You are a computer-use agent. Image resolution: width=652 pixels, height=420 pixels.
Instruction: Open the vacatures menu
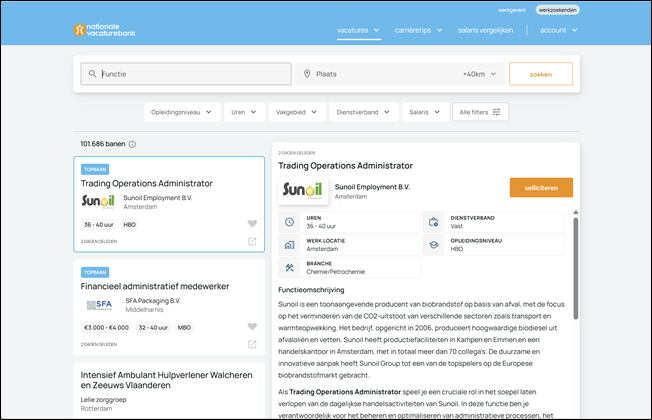coord(358,30)
